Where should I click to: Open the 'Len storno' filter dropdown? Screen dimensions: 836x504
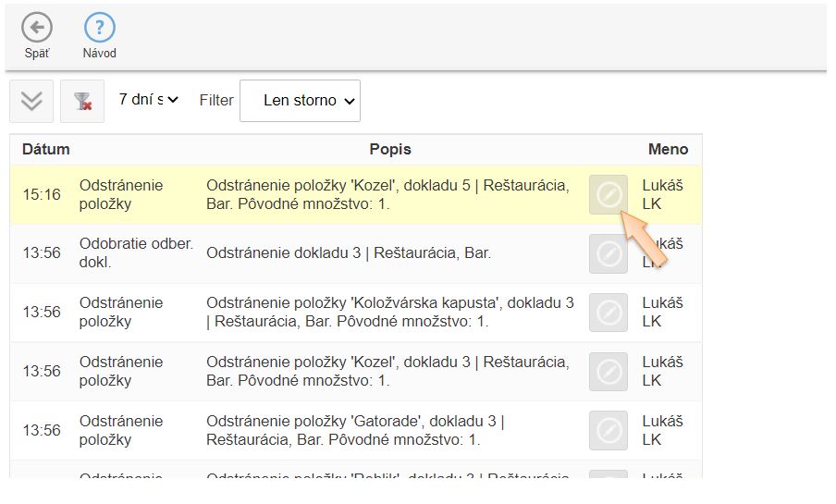301,101
